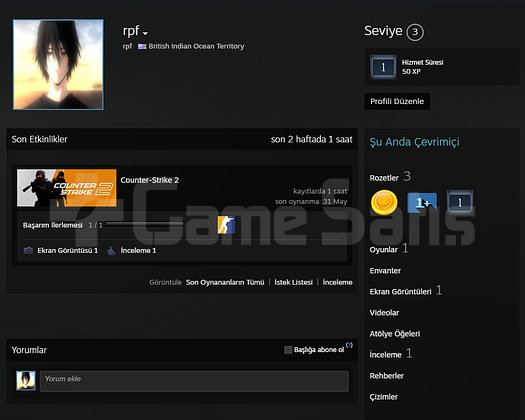525x420 pixels.
Task: Click the thumbs-up İnceleme 1 icon
Action: coord(111,250)
